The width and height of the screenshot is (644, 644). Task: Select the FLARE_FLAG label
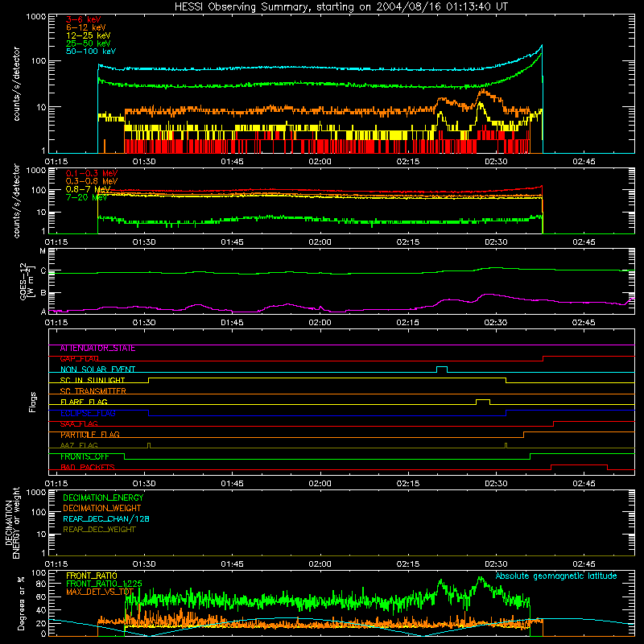(x=84, y=402)
